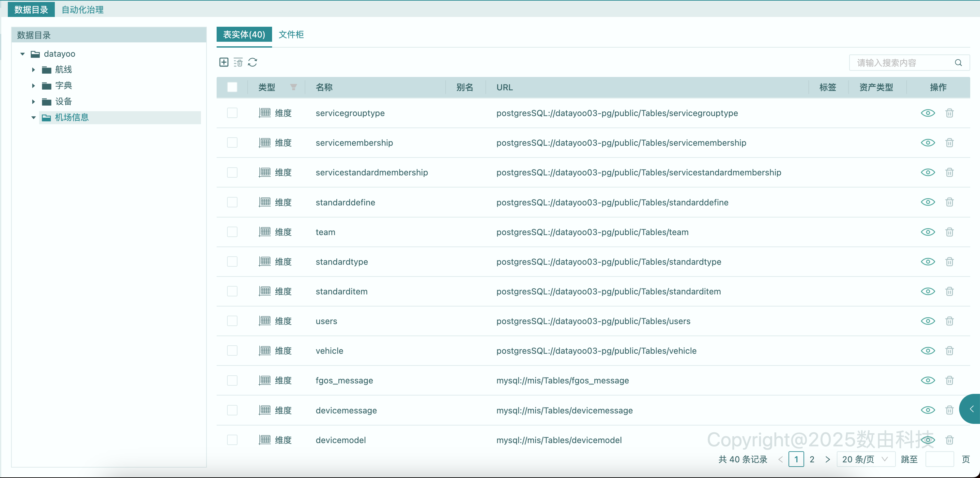Click the 跳至 page number input
Image resolution: width=980 pixels, height=478 pixels.
pyautogui.click(x=939, y=459)
